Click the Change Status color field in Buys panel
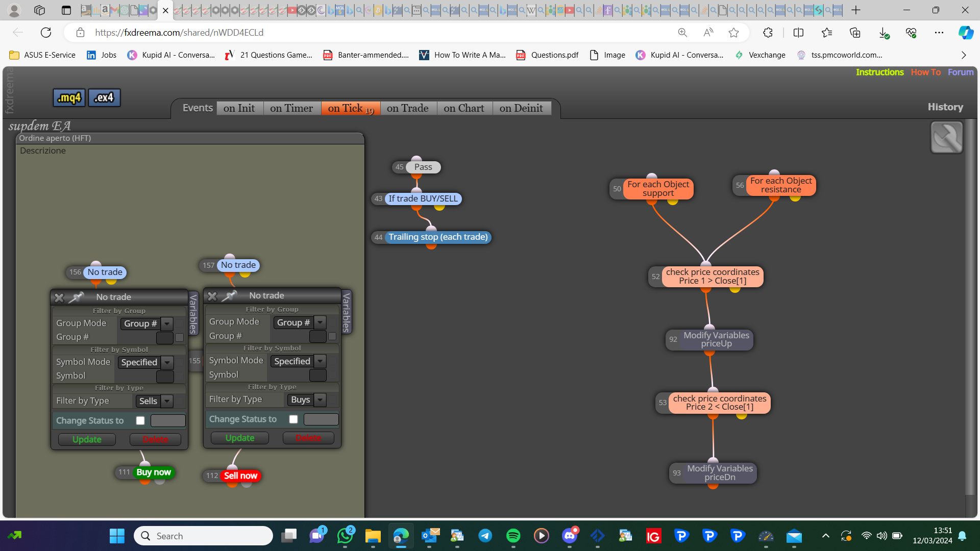Viewport: 980px width, 551px height. 321,419
